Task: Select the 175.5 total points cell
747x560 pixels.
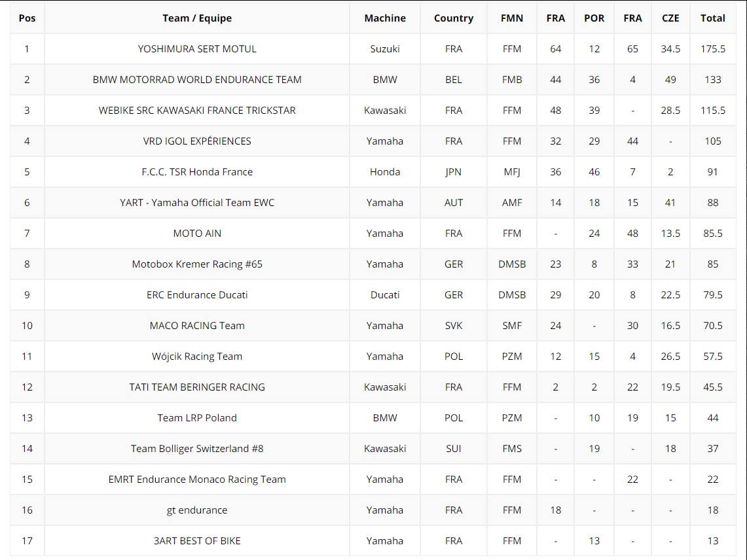Action: [x=712, y=49]
